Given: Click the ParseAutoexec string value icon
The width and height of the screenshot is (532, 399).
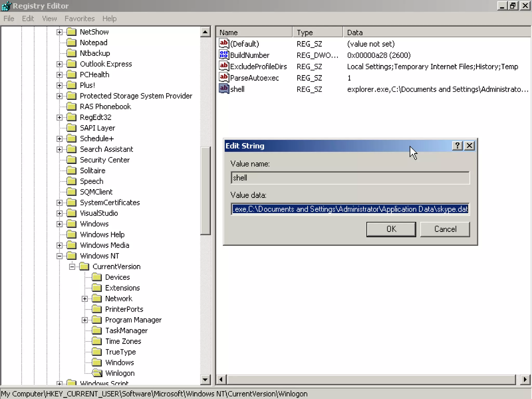Looking at the screenshot, I should coord(223,77).
